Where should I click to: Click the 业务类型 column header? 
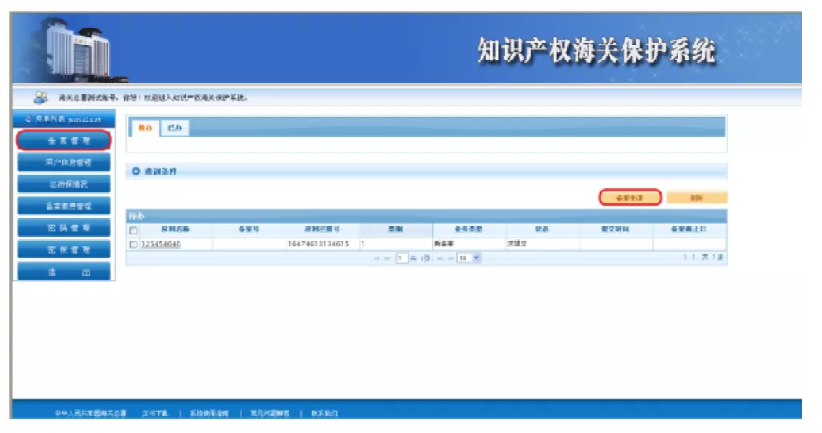469,229
